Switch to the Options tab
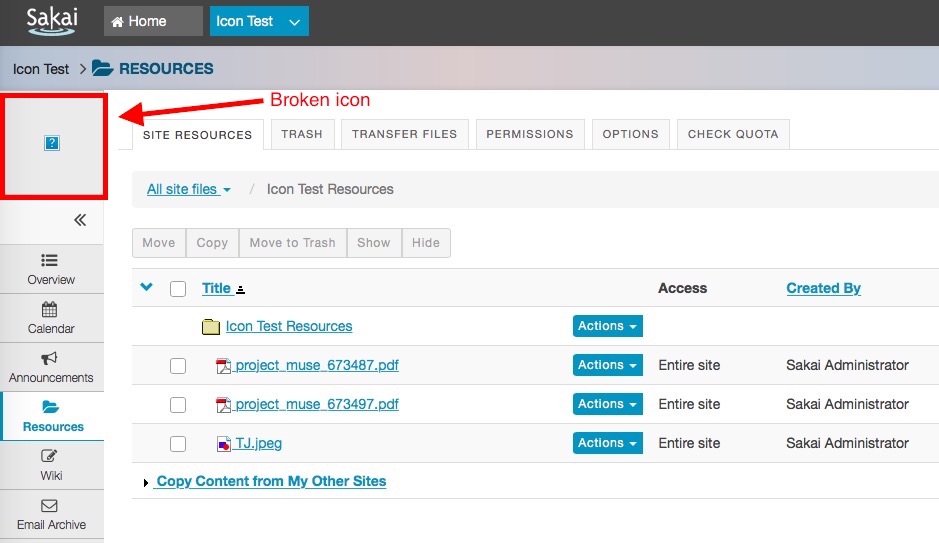 click(x=630, y=134)
